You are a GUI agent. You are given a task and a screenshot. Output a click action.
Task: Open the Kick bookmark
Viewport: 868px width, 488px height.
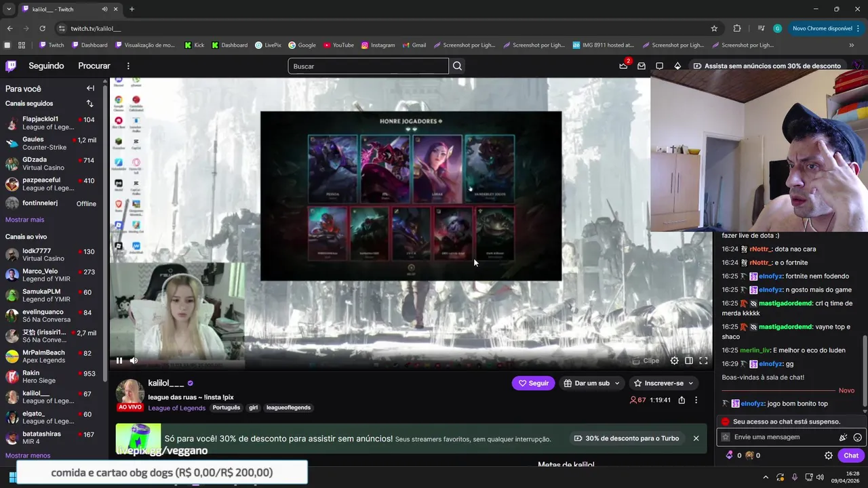click(194, 45)
